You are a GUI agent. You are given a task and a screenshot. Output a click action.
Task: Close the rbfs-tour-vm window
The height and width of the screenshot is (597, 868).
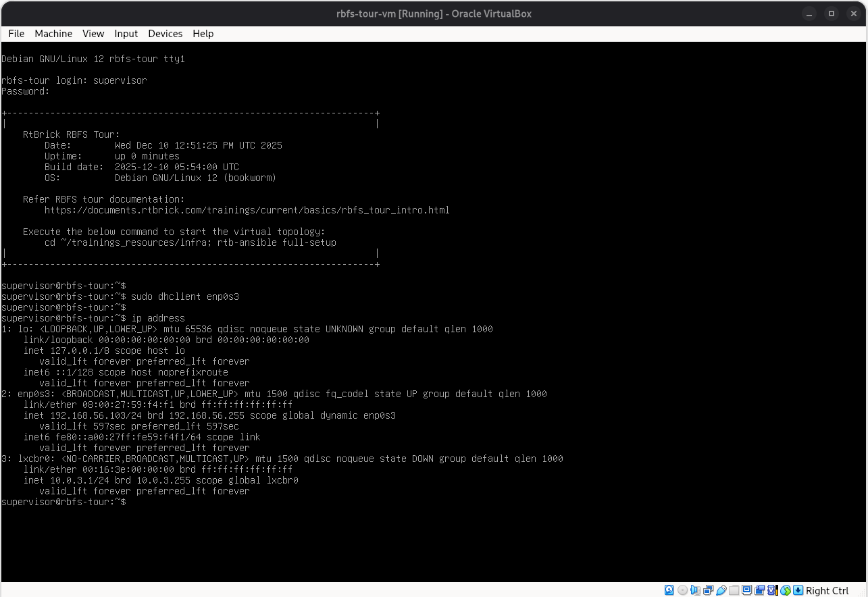point(854,14)
